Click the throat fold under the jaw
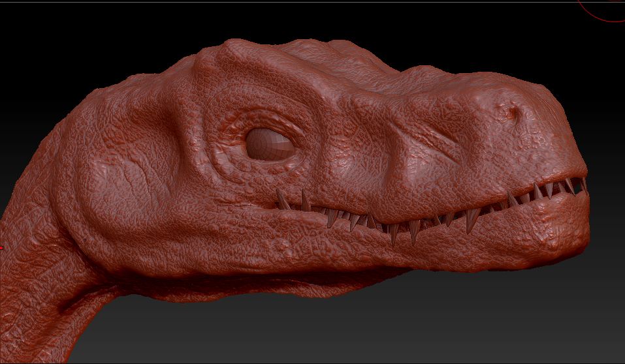Image resolution: width=625 pixels, height=364 pixels. [196, 281]
